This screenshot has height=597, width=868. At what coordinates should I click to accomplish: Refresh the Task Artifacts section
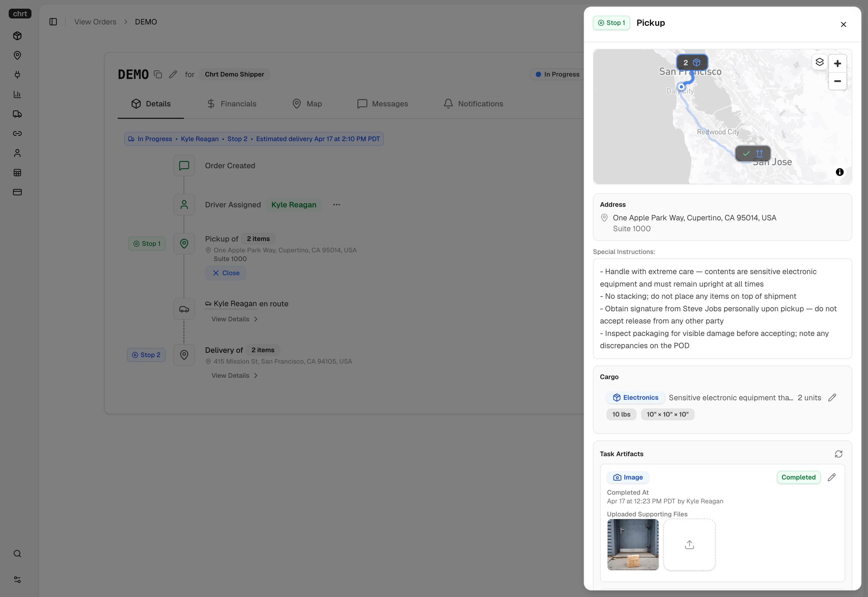point(838,454)
